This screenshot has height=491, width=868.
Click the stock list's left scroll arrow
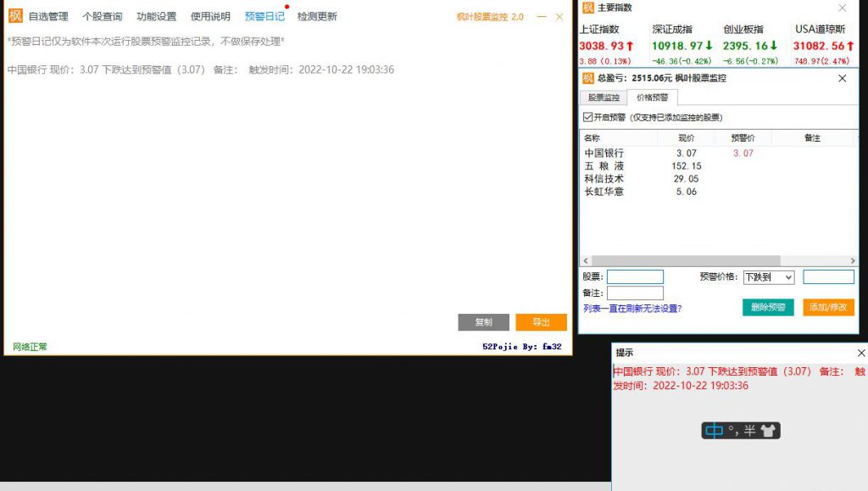click(x=585, y=261)
